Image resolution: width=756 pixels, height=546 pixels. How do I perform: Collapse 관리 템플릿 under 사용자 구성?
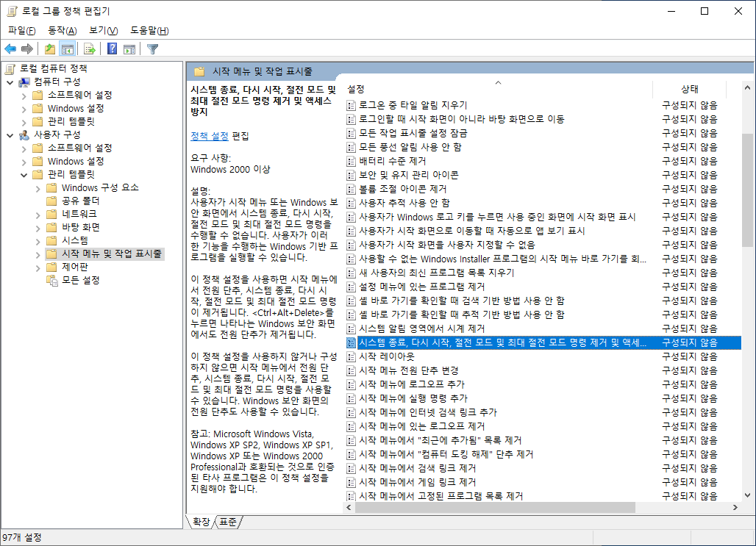[x=24, y=175]
